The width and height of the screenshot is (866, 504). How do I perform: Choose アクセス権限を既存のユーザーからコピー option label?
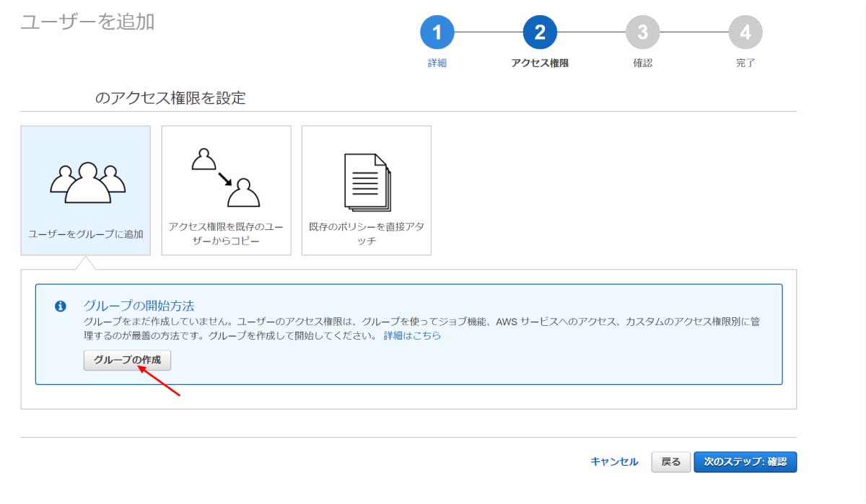coord(226,234)
